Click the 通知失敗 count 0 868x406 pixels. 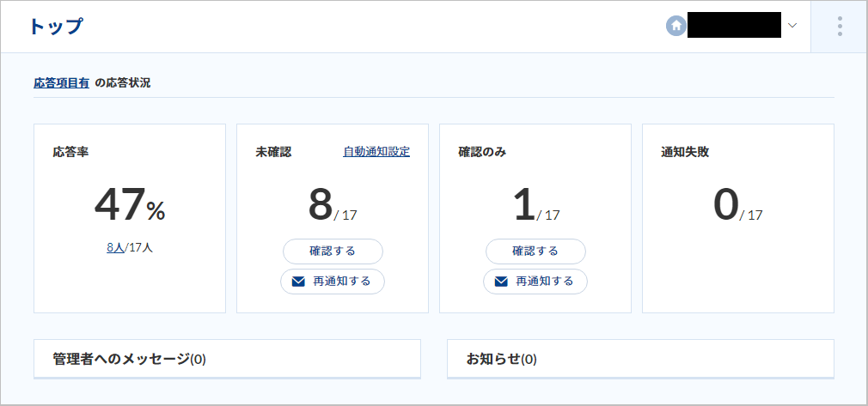[725, 204]
